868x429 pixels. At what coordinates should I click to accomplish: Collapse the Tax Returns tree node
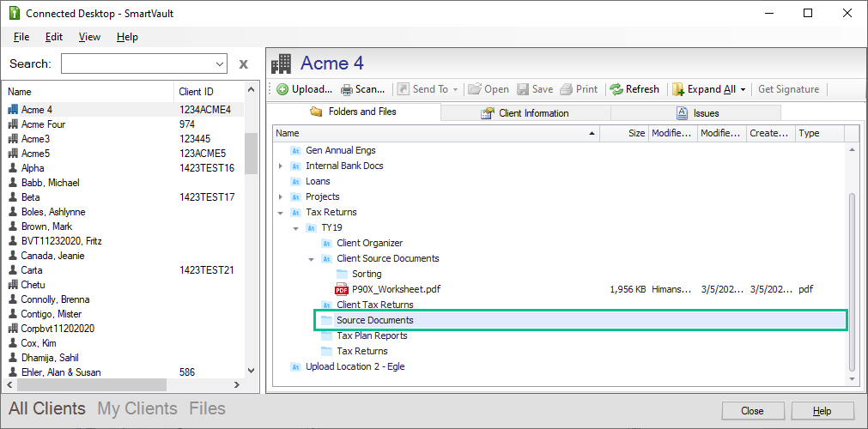(x=281, y=213)
